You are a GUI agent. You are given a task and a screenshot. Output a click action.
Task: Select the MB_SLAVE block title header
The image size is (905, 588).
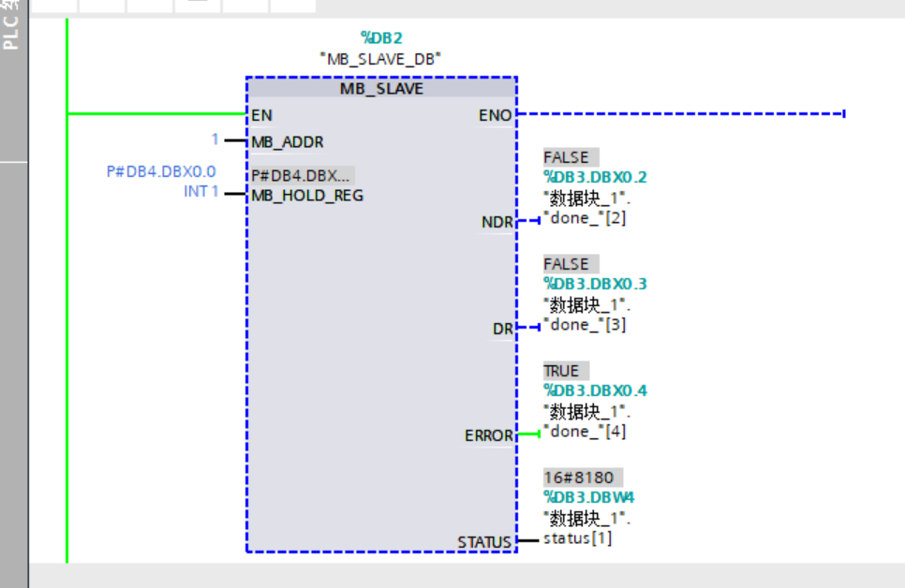click(x=381, y=89)
